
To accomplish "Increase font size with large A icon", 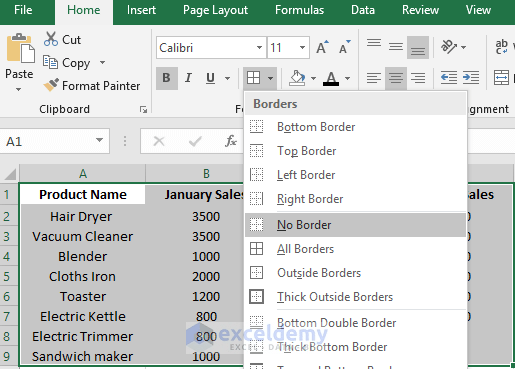I will [322, 47].
